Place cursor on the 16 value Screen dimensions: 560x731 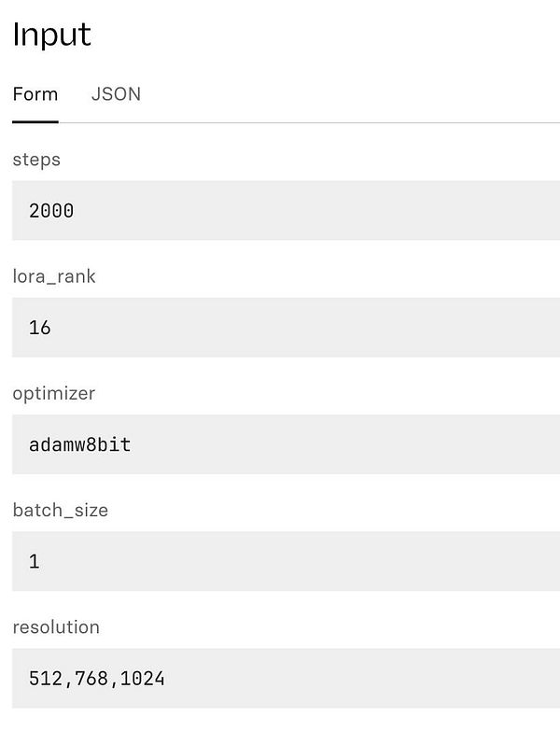click(40, 328)
